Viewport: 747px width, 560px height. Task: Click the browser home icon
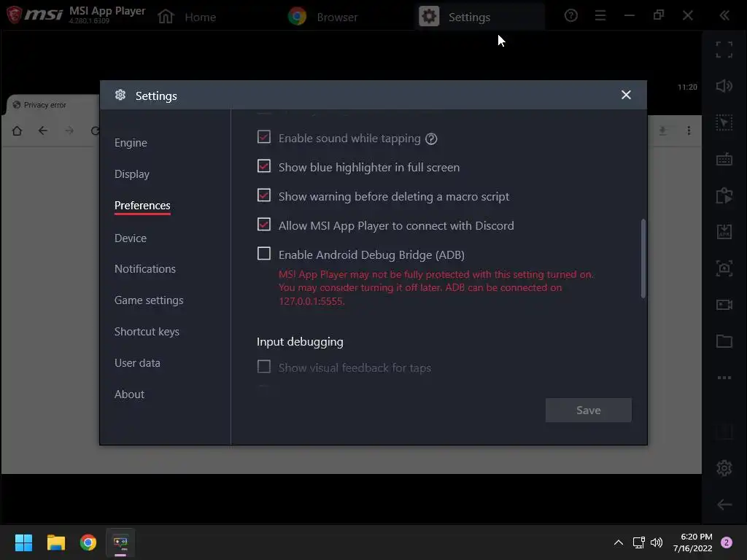click(18, 131)
